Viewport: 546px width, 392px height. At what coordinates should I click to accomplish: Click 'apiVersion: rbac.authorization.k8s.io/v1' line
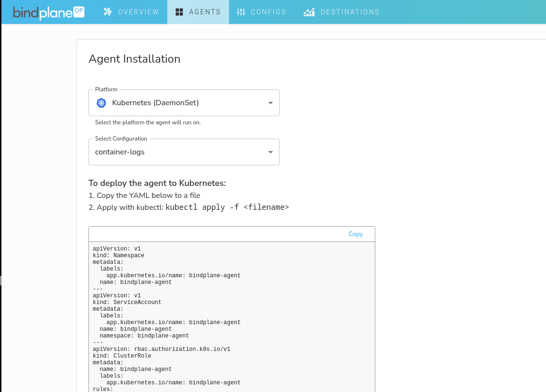coord(162,349)
